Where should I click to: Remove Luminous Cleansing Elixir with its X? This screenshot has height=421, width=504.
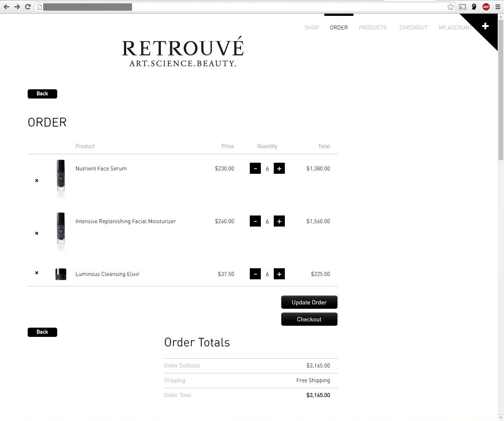point(37,273)
